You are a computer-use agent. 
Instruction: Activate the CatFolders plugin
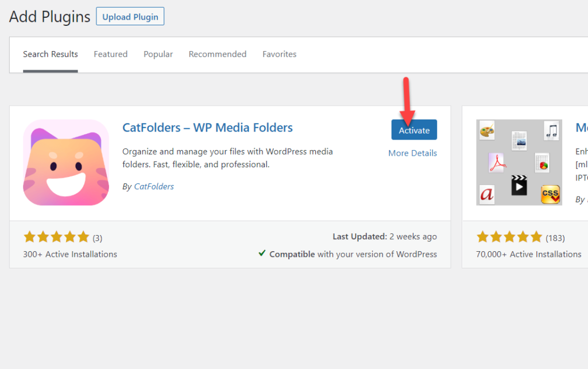click(x=414, y=130)
